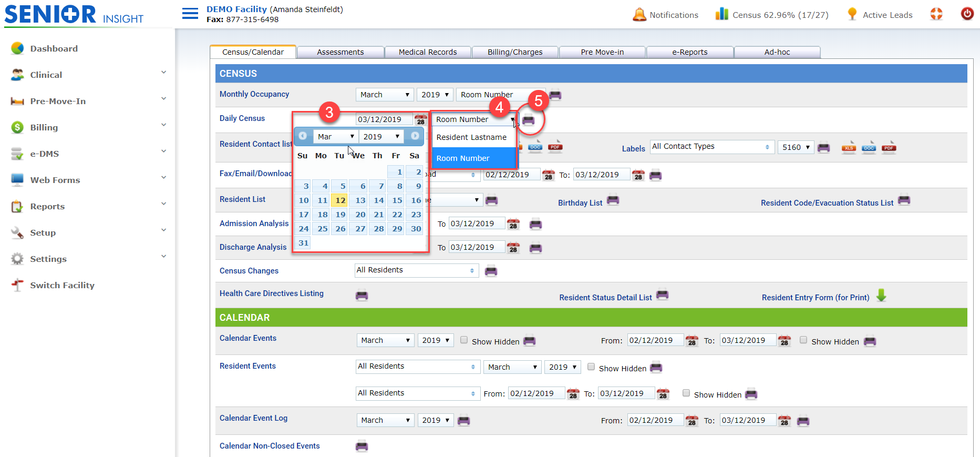
Task: Click the lifebuoy help icon
Action: [936, 14]
